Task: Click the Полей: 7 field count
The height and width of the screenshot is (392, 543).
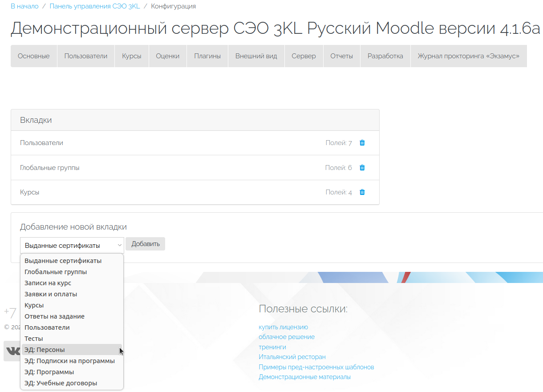Action: coord(339,143)
